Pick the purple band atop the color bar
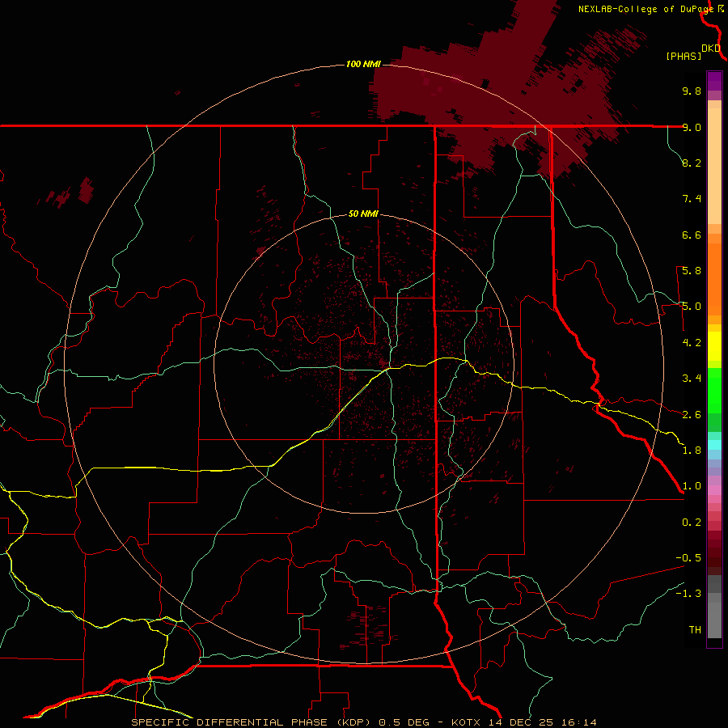The width and height of the screenshot is (728, 728). pos(714,81)
